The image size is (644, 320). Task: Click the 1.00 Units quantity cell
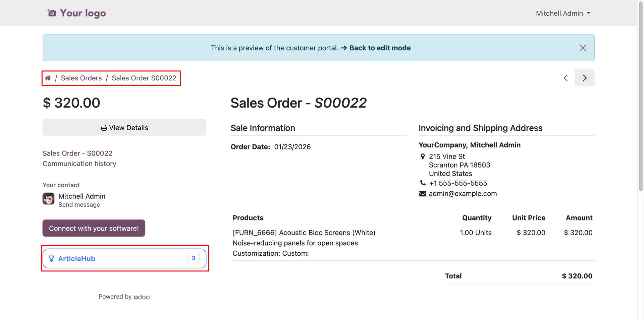coord(476,233)
